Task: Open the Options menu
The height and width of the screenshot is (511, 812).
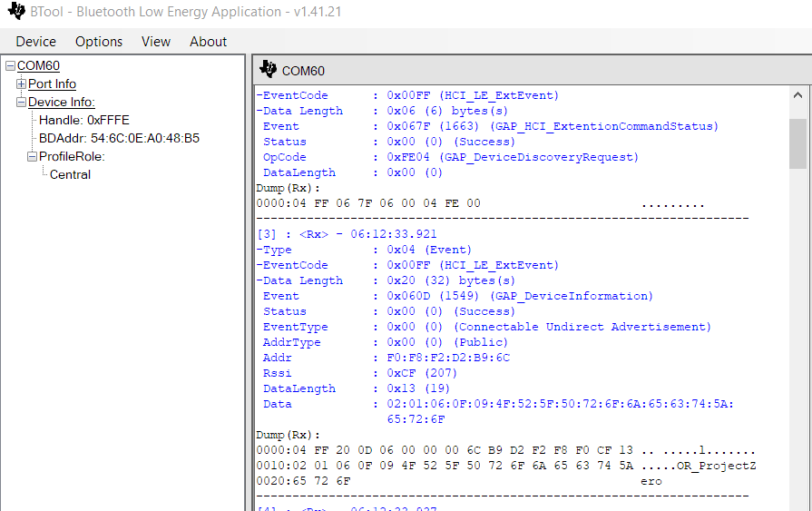Action: point(99,42)
